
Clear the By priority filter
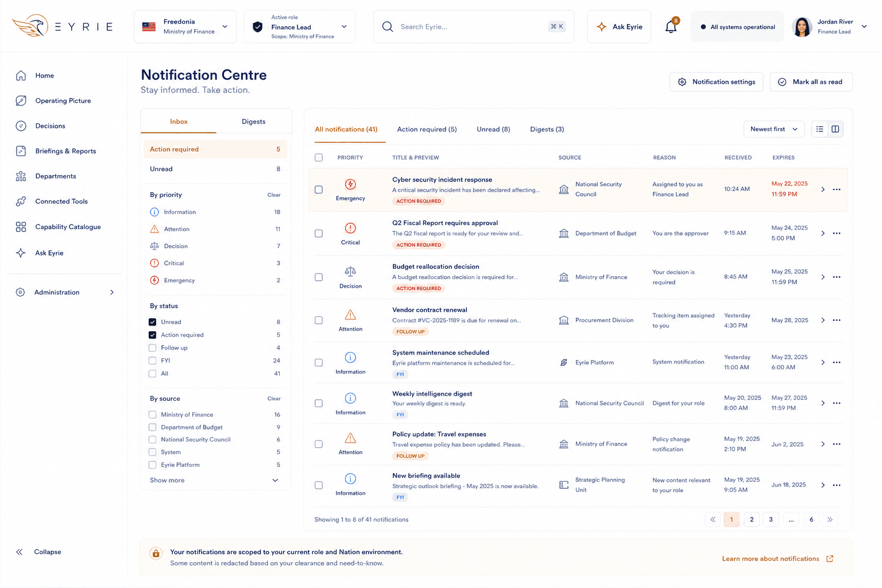pyautogui.click(x=274, y=195)
